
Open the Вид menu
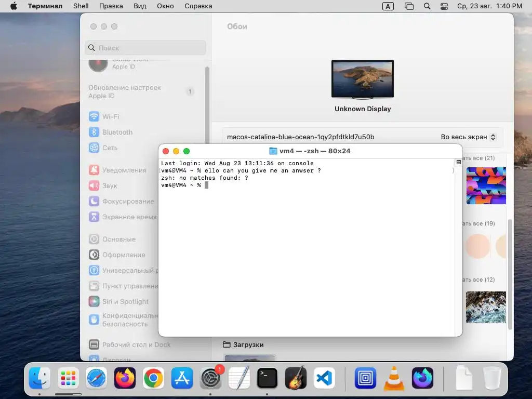point(140,6)
